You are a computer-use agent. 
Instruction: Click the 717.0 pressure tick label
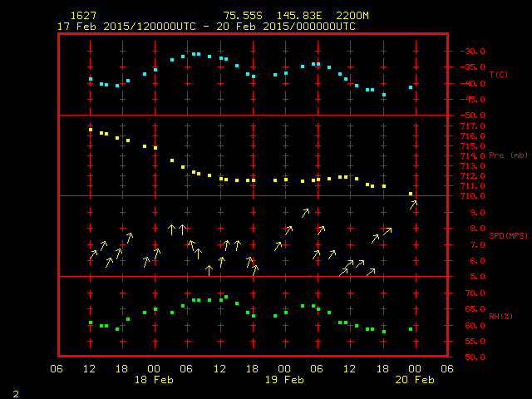tap(472, 126)
